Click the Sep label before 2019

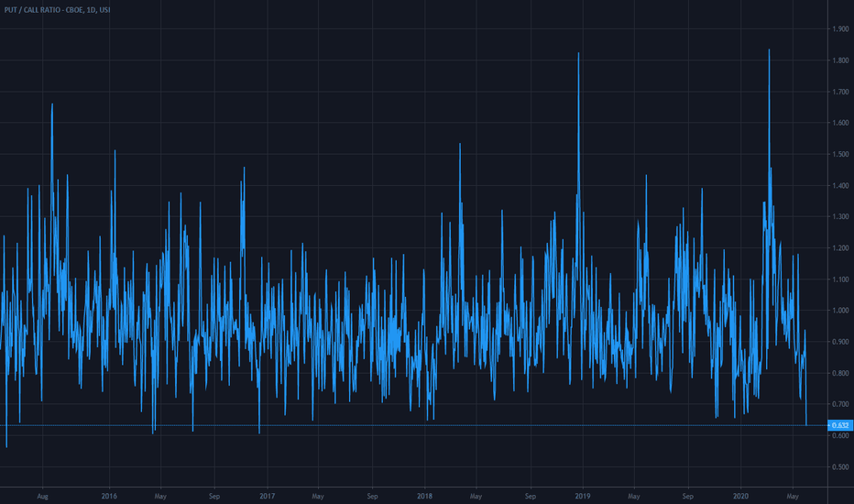(530, 497)
